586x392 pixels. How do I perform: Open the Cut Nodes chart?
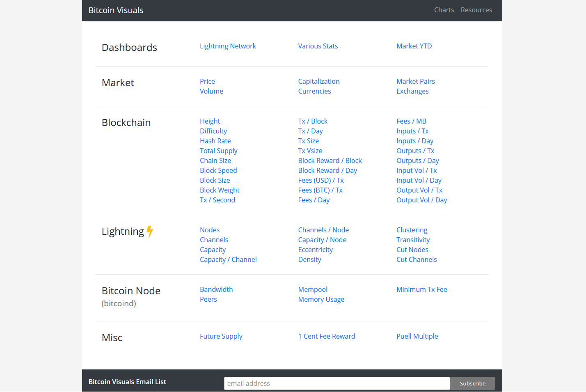412,250
